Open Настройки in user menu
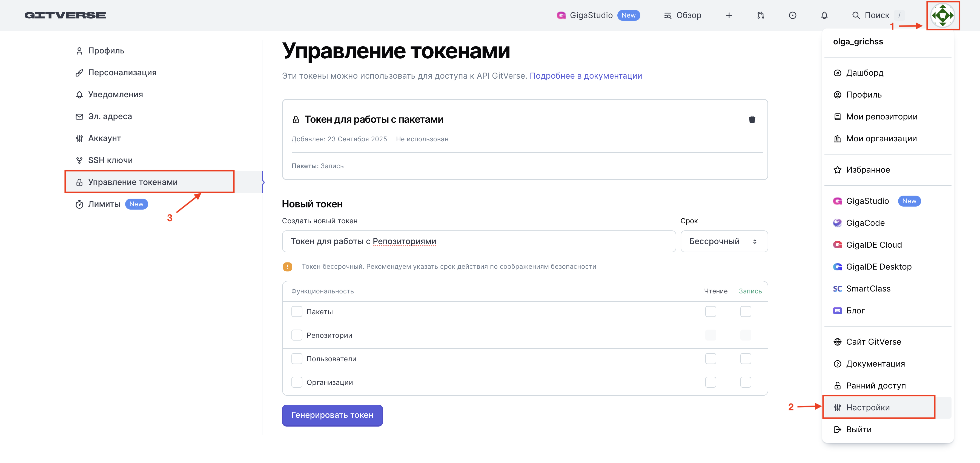The width and height of the screenshot is (980, 463). click(x=868, y=407)
